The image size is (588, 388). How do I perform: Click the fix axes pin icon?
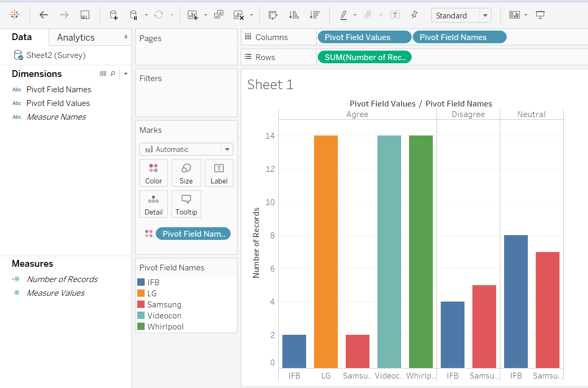pyautogui.click(x=414, y=15)
